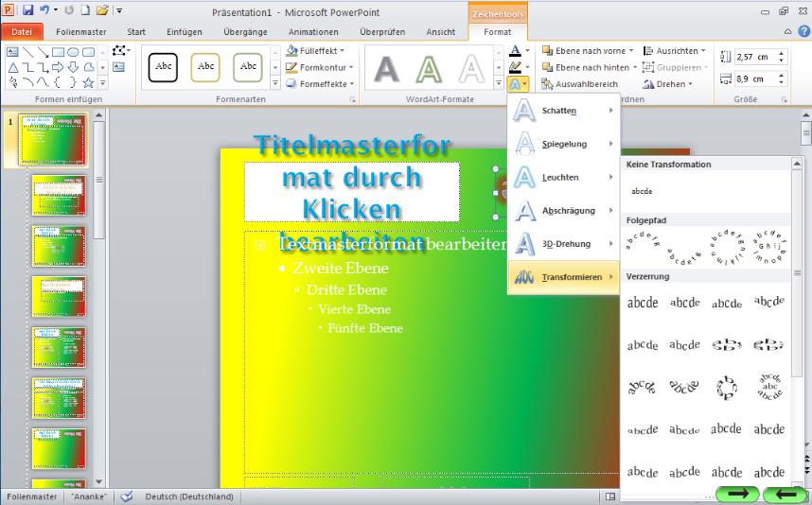
Task: Click the spell check icon in status bar
Action: click(126, 496)
